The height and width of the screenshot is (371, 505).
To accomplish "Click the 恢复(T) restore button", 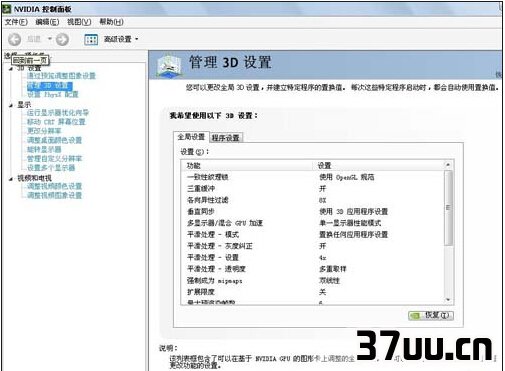I will (x=431, y=315).
